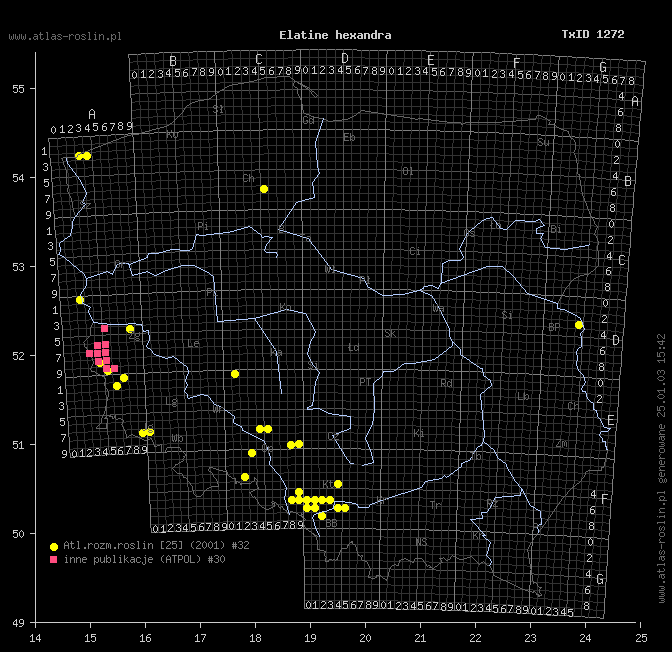The width and height of the screenshot is (672, 652).
Task: Click the 'Si' city label
Action: pos(507,315)
